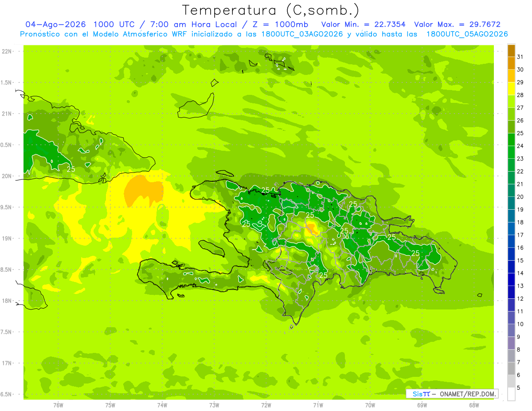Click the 'Valor Max. = 29.7672' readout
532x411 pixels.
pos(457,24)
